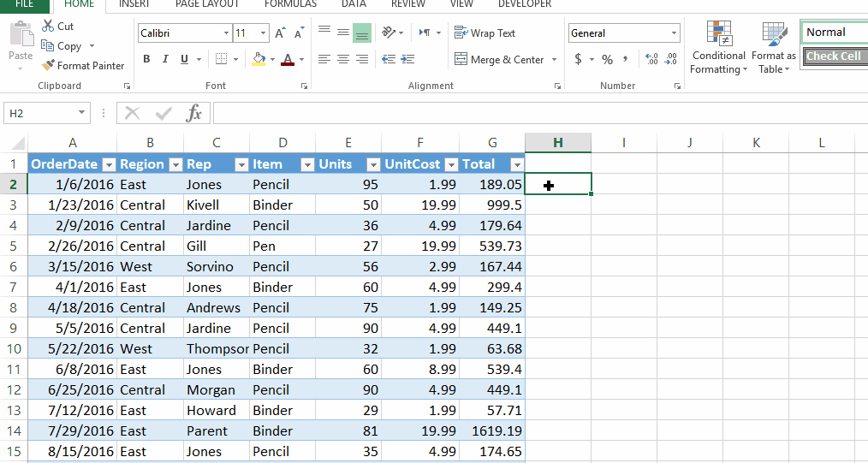Open Total column filter dropdown
This screenshot has height=463, width=868.
click(x=517, y=164)
